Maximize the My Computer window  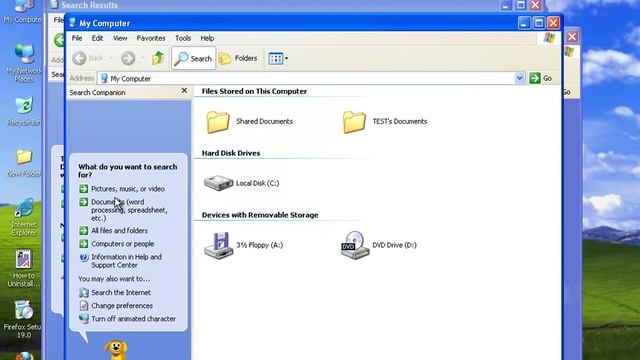coord(539,23)
